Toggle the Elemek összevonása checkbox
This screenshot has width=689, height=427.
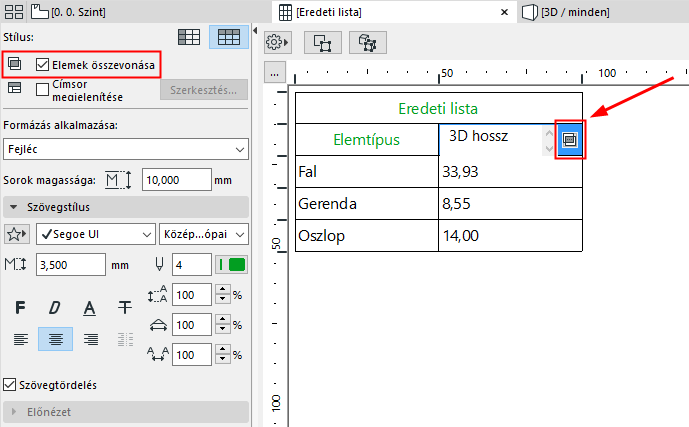click(x=42, y=65)
